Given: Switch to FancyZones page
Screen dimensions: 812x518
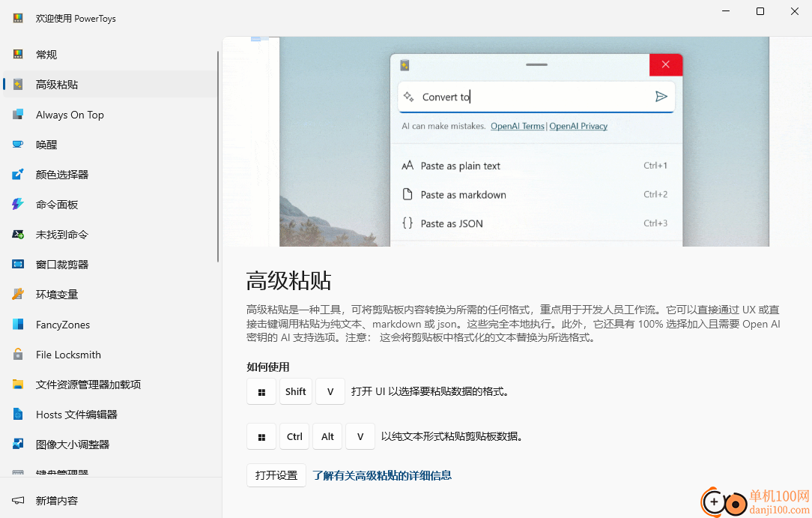Looking at the screenshot, I should pos(110,325).
